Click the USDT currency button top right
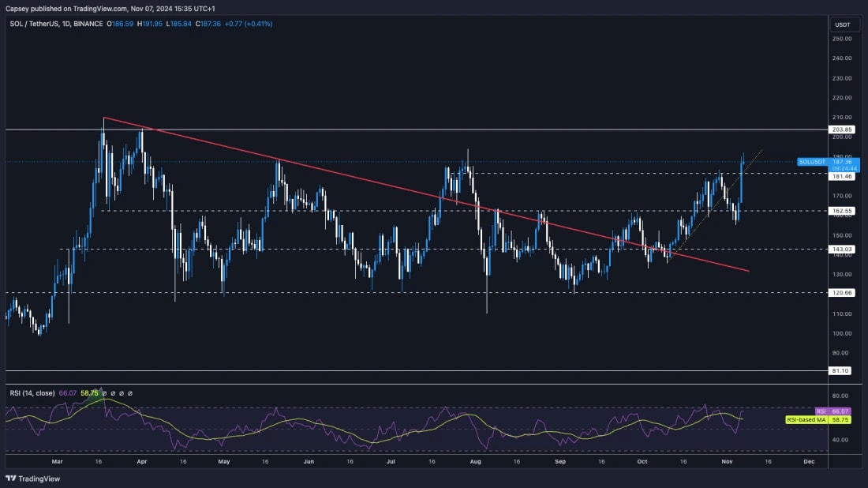868x488 pixels. coord(843,24)
